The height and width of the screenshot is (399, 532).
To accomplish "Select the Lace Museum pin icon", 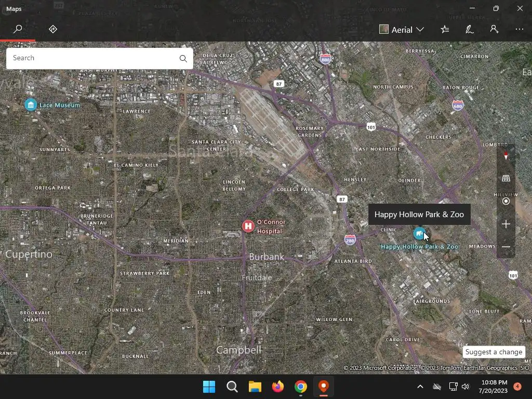I will tap(31, 104).
